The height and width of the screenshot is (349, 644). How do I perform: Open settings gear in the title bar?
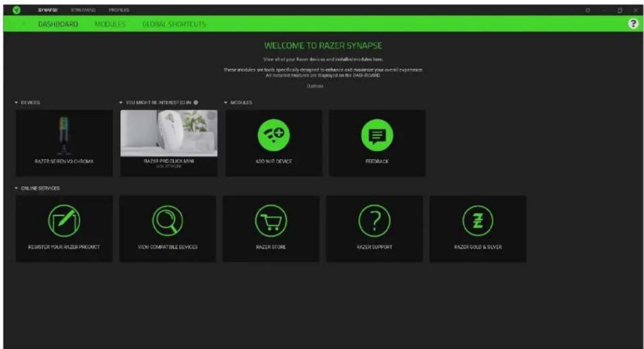[588, 10]
